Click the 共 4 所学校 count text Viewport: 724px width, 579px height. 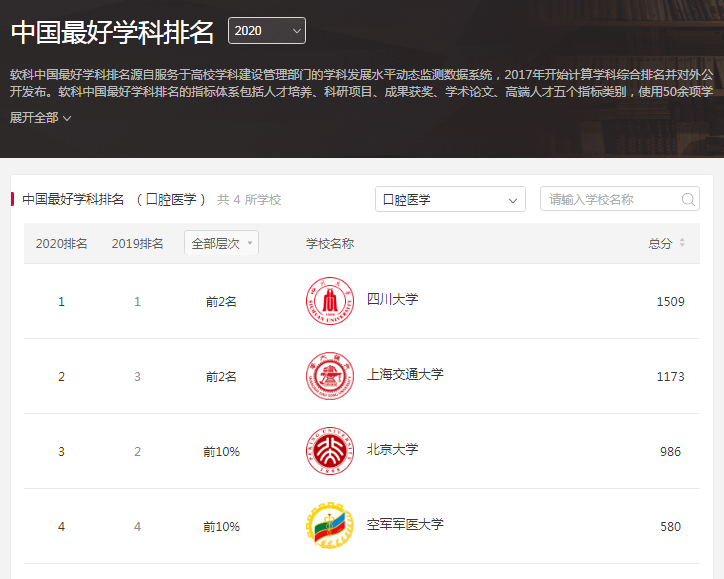coord(249,199)
